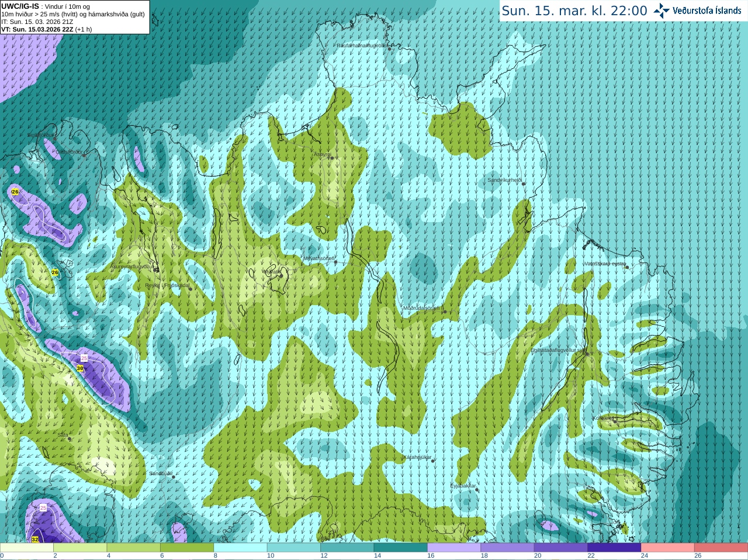Select the 16–18 m/s lavender legend swatch

click(x=453, y=548)
